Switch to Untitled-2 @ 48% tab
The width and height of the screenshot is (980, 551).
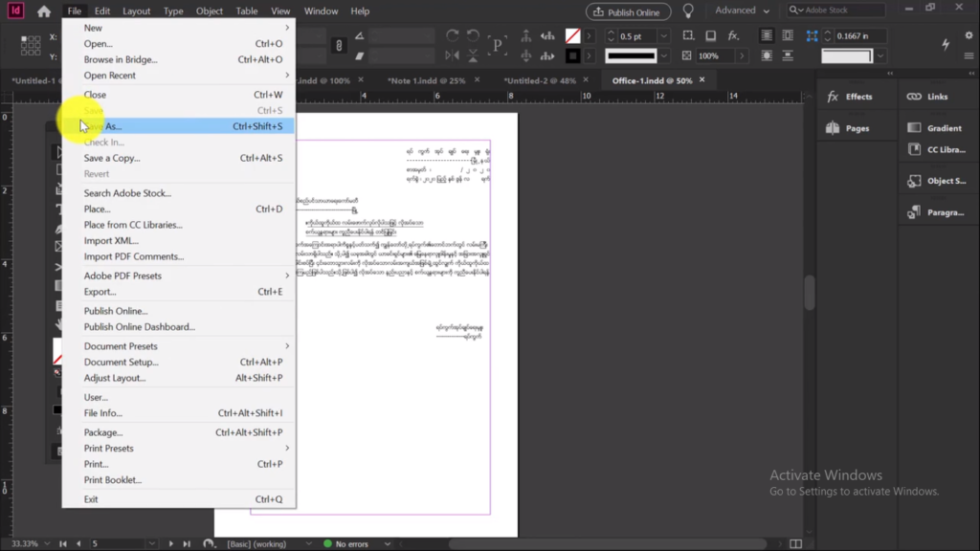[540, 80]
